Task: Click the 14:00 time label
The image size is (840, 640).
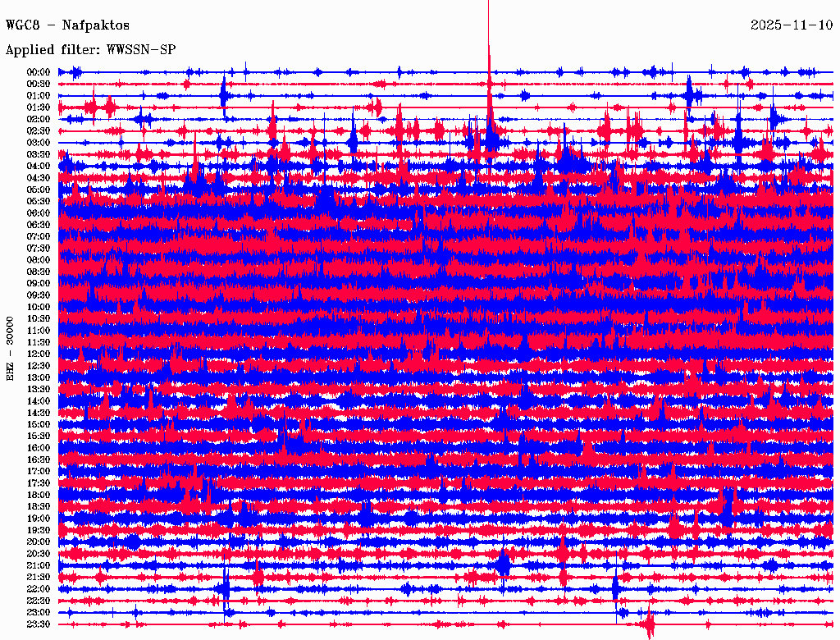Action: [39, 401]
